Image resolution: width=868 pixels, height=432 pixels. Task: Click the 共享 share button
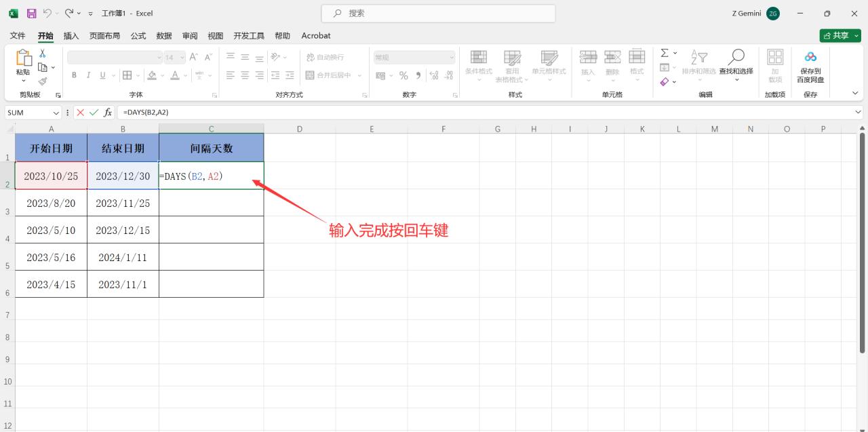pos(840,35)
